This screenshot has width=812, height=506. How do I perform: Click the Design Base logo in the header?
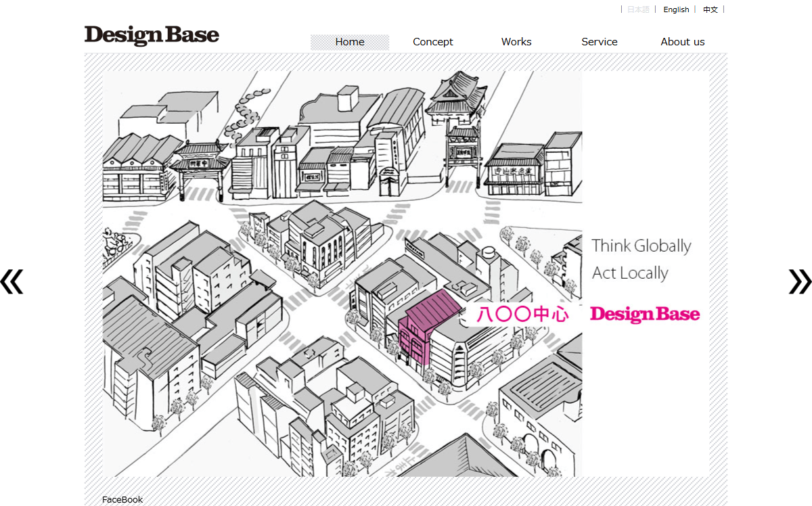pos(152,35)
